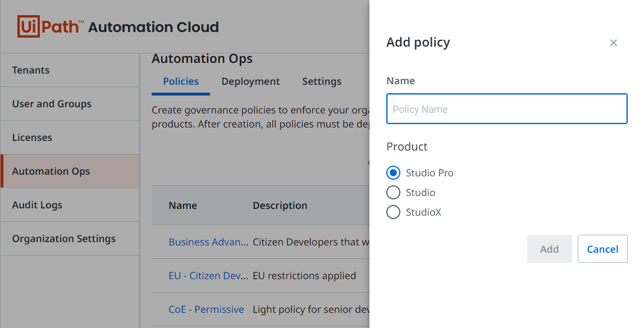Open User and Groups in sidebar

coord(70,103)
